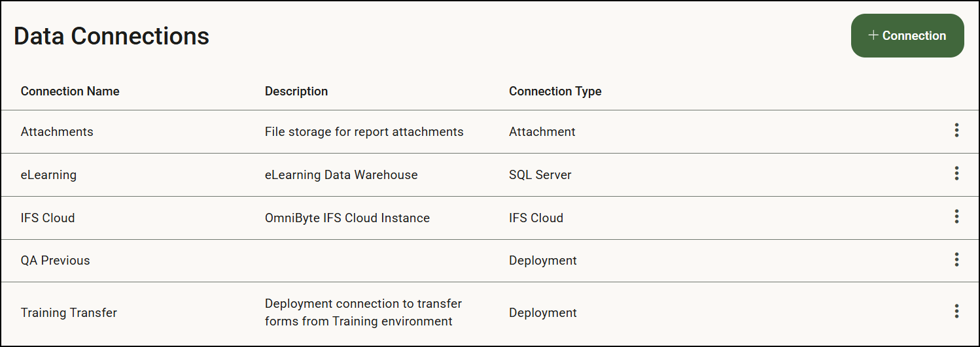Open the IFS Cloud row options menu
Viewport: 980px width, 347px height.
(x=956, y=217)
